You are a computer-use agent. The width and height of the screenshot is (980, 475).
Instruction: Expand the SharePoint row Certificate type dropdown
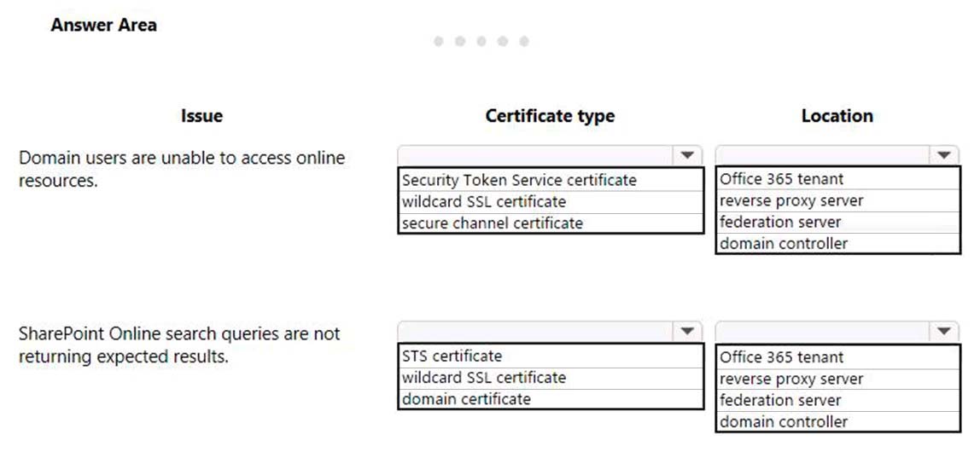click(x=687, y=331)
